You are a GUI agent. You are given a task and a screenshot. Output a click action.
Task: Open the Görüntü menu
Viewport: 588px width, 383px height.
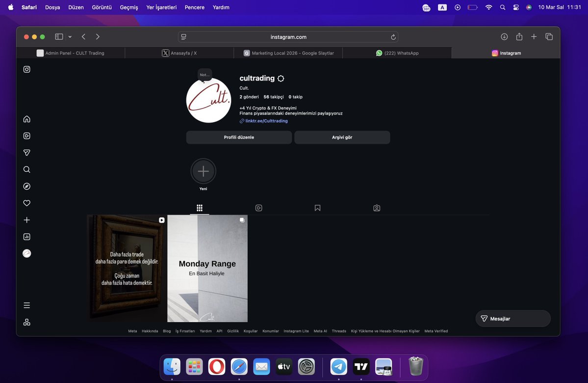102,7
